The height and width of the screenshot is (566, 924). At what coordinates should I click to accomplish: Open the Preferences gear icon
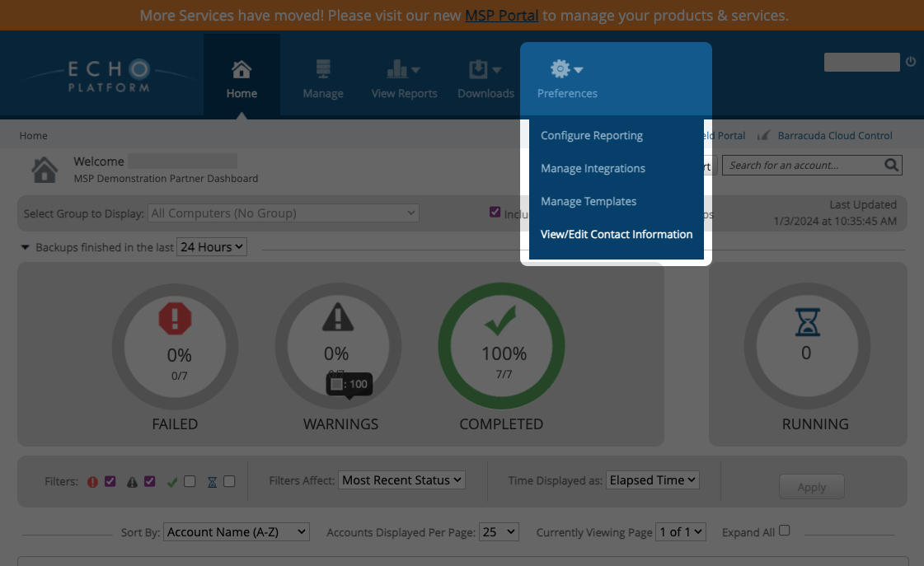tap(561, 69)
